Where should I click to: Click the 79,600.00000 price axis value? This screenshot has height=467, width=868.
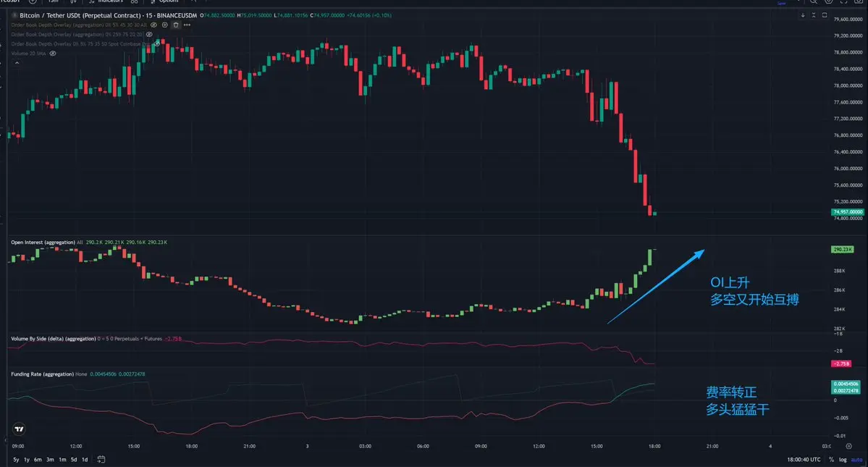[848, 20]
